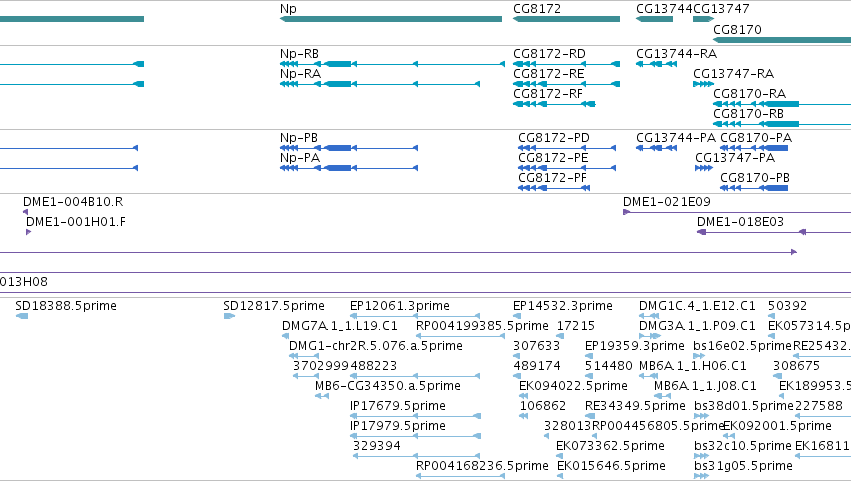Click the DMG1C.4_1.E12.C1 label
Image resolution: width=851 pixels, height=481 pixels.
click(697, 306)
